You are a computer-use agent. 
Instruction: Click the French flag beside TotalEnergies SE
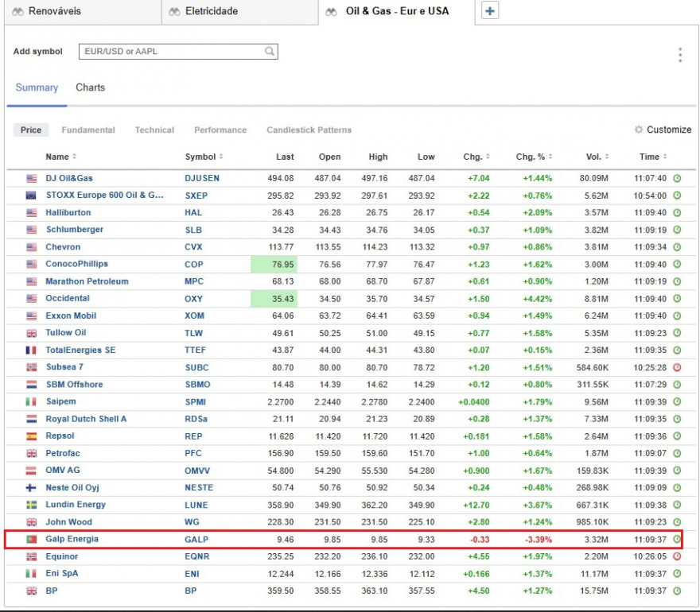(x=31, y=351)
